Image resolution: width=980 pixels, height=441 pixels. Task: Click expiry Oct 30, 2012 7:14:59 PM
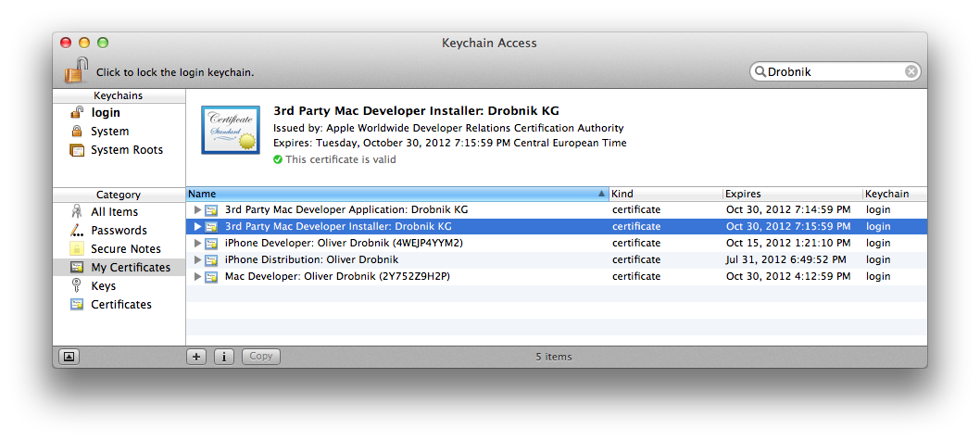(x=788, y=209)
